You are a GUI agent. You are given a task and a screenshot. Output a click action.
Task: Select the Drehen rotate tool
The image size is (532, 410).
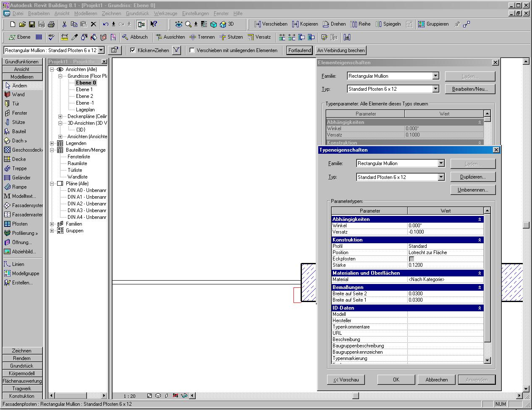(334, 24)
